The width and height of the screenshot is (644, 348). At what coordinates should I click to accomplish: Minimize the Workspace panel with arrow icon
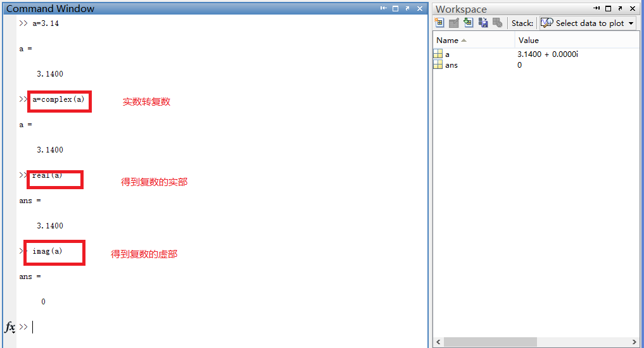[x=597, y=8]
